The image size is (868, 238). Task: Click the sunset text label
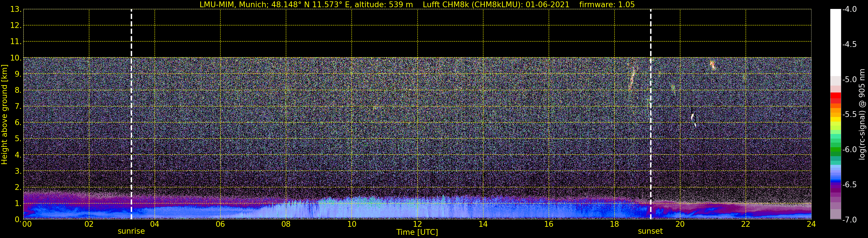pyautogui.click(x=650, y=231)
